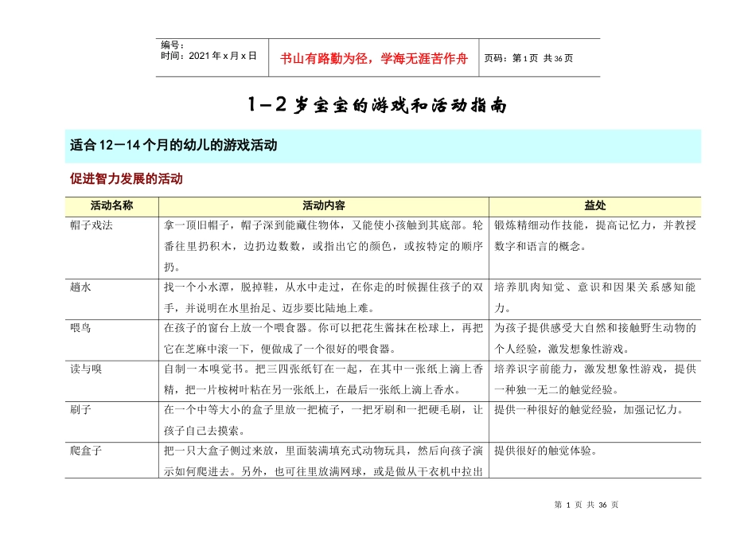756x535 pixels.
Task: Click the activity name 喂鸟
Action: [x=80, y=328]
